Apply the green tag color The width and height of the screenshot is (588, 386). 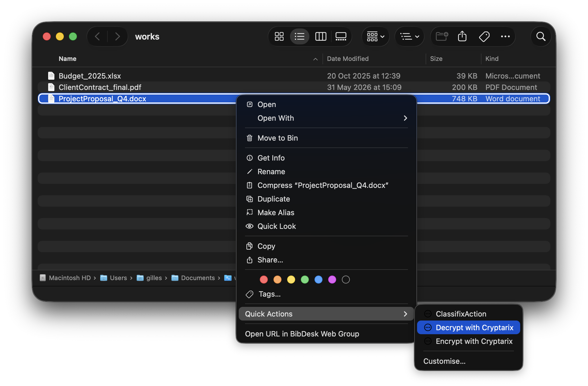305,280
